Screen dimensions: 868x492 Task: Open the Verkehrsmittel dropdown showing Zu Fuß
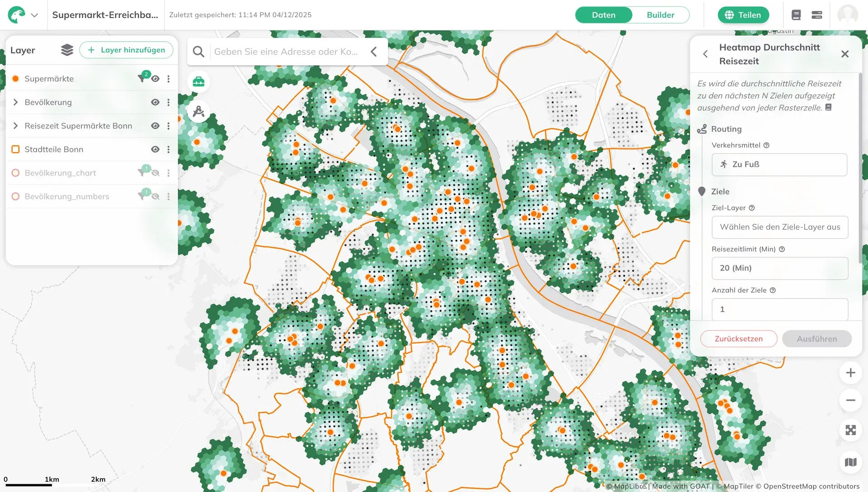tap(779, 165)
